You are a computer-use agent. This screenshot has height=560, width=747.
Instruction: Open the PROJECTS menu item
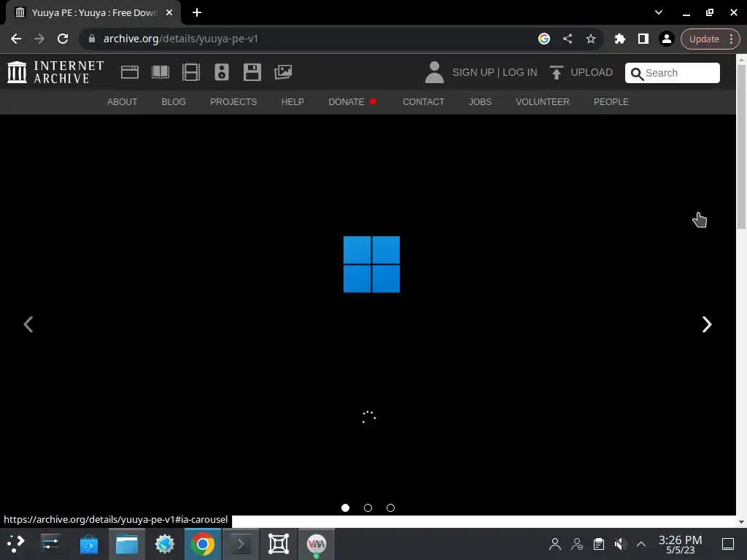point(233,102)
